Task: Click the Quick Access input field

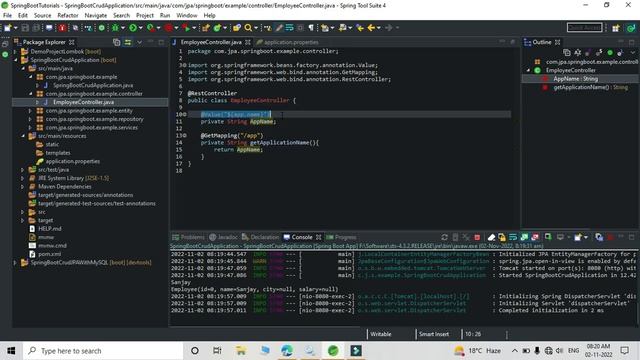Action: (584, 27)
